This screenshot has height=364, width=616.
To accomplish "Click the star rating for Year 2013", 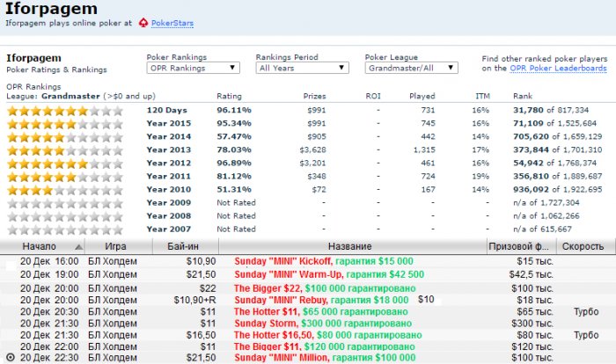I will tap(65, 150).
